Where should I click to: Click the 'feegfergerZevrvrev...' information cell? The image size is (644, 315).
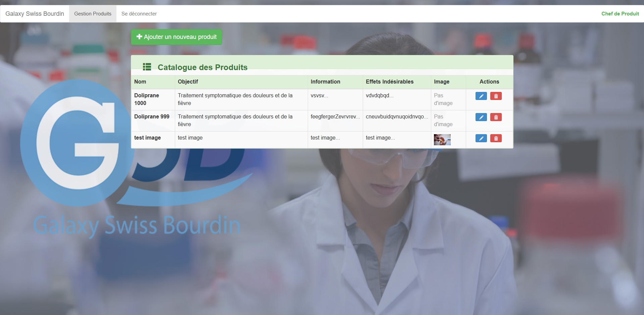[x=335, y=120]
